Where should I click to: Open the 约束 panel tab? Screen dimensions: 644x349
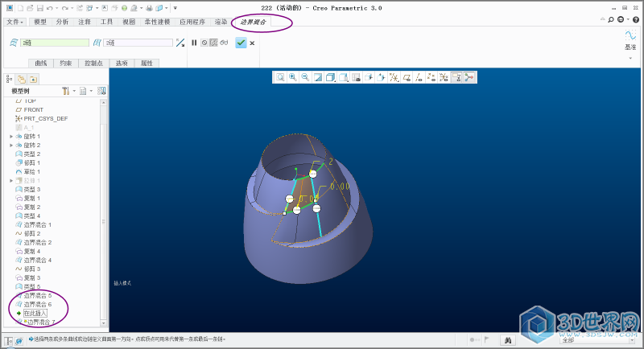66,63
